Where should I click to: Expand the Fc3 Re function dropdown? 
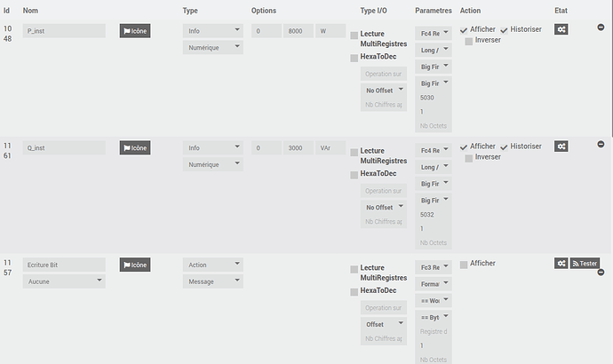pos(434,267)
